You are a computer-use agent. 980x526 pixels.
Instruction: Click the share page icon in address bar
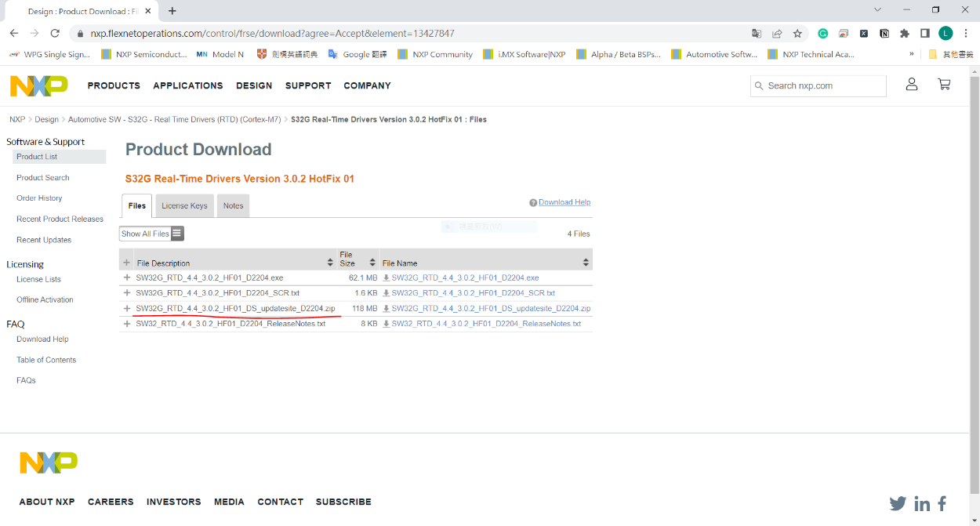[777, 34]
